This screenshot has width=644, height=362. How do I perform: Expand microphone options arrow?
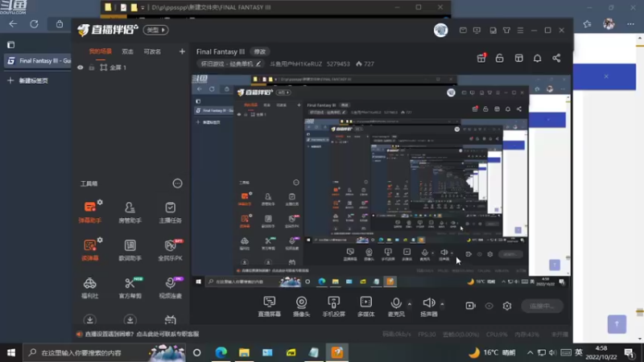[x=410, y=304]
